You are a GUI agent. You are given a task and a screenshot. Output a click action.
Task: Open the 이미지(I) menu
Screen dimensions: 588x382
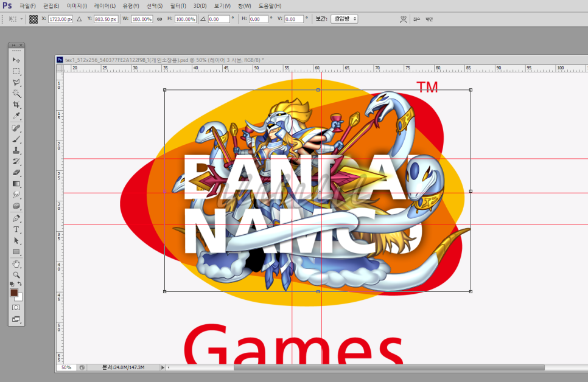(77, 6)
